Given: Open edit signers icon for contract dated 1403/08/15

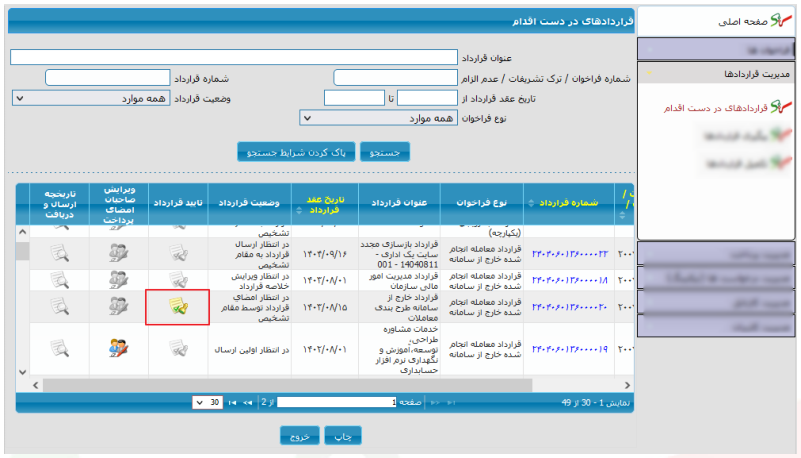Looking at the screenshot, I should pos(119,306).
